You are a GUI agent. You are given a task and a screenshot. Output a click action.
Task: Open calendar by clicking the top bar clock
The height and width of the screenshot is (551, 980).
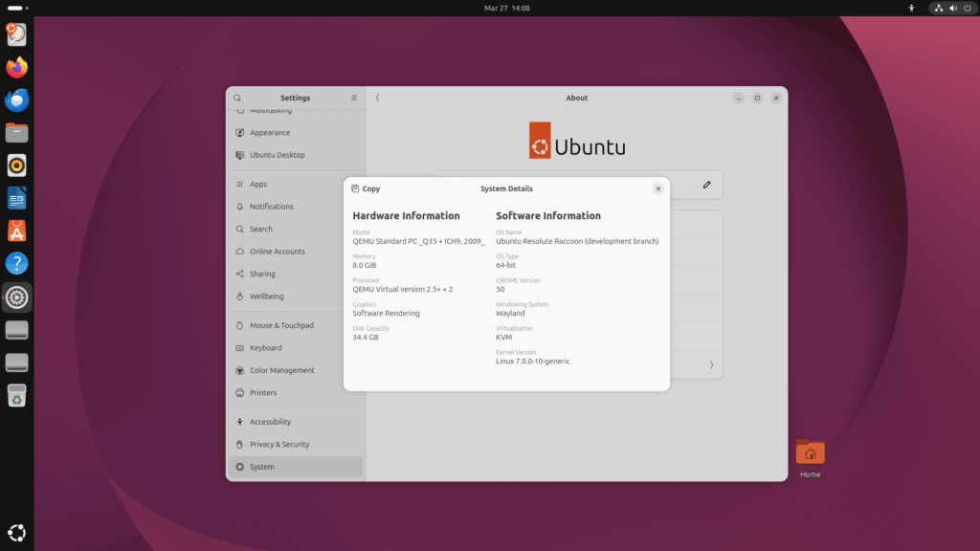(506, 8)
